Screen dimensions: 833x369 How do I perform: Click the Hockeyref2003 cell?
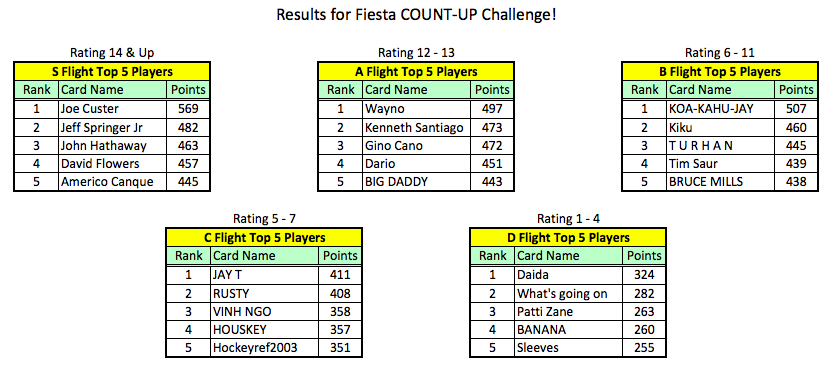265,348
